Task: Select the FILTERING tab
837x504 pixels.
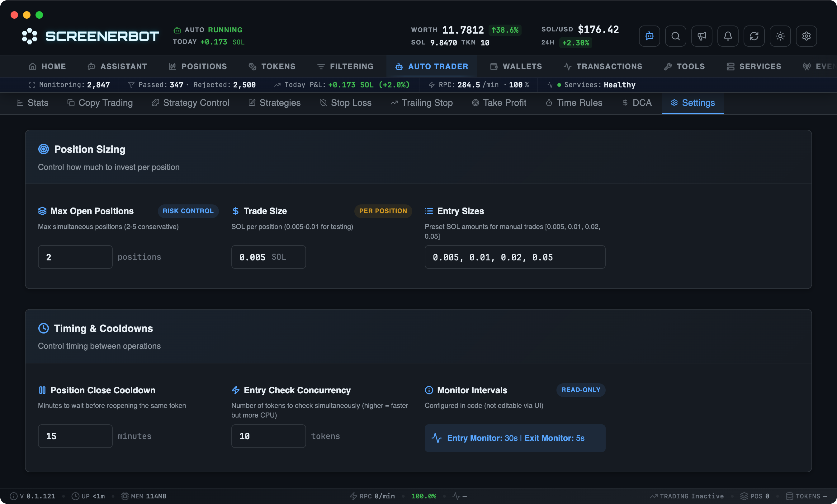Action: tap(345, 66)
